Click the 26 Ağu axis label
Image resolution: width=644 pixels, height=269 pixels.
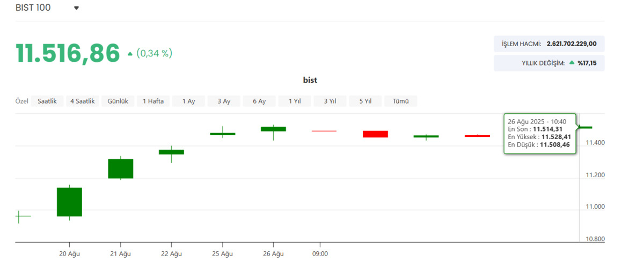click(273, 253)
